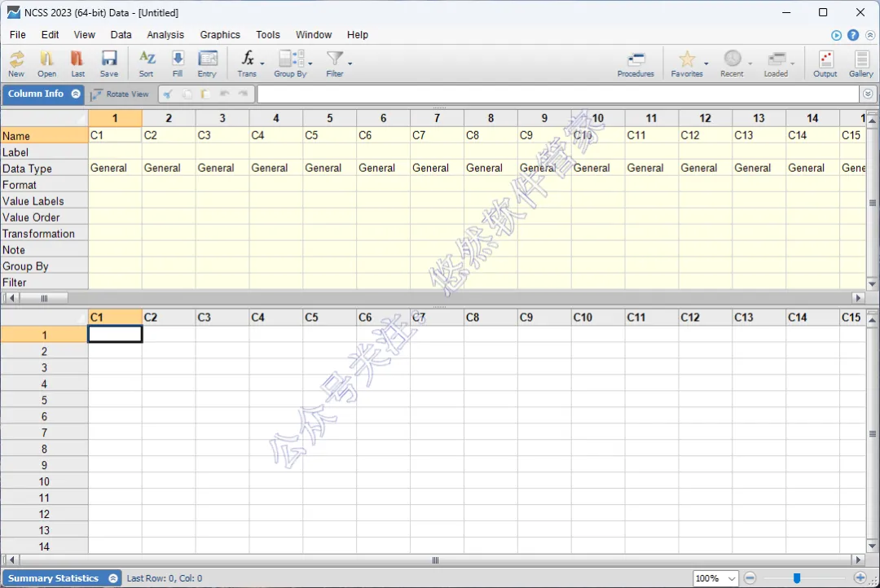Click the blue question mark help icon
The width and height of the screenshot is (880, 588).
click(853, 35)
